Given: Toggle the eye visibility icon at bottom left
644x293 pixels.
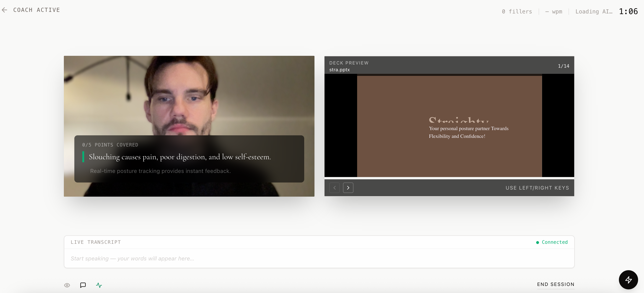Looking at the screenshot, I should click(x=67, y=285).
